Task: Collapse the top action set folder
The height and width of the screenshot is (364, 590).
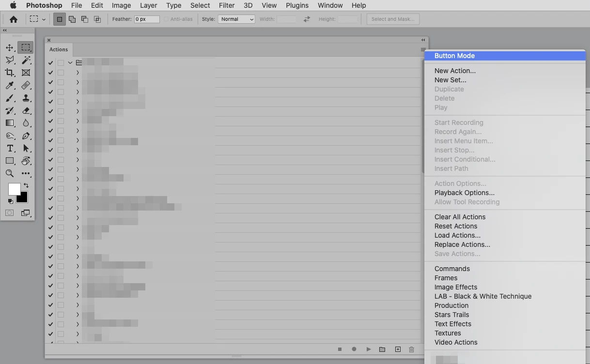Action: 70,63
